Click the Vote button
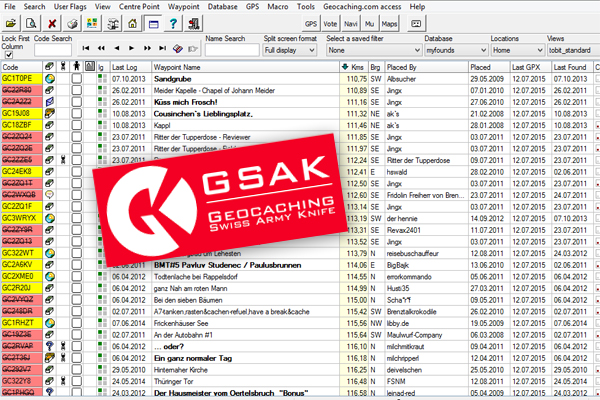600x400 pixels. pos(330,24)
